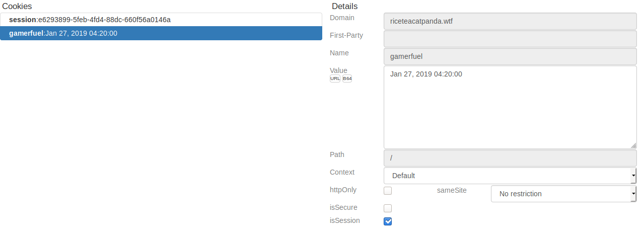Check the isSecure checkbox
Viewport: 644px width, 236px height.
coord(388,208)
